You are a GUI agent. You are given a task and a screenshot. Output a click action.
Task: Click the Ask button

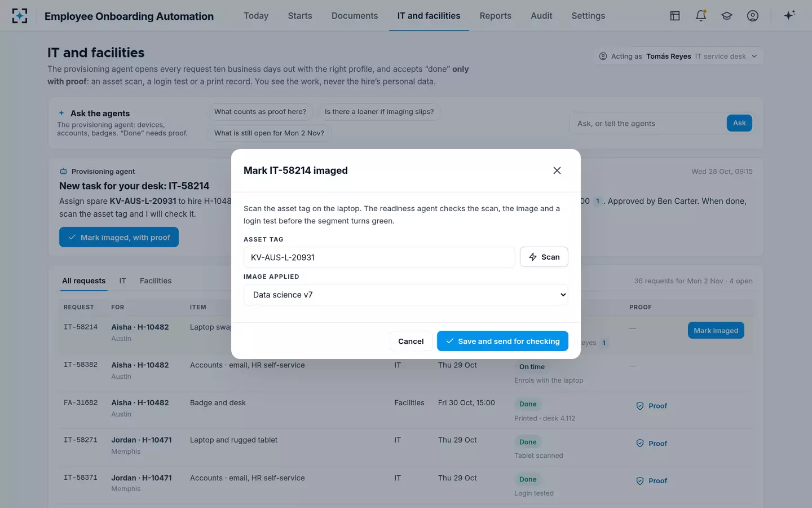click(739, 123)
